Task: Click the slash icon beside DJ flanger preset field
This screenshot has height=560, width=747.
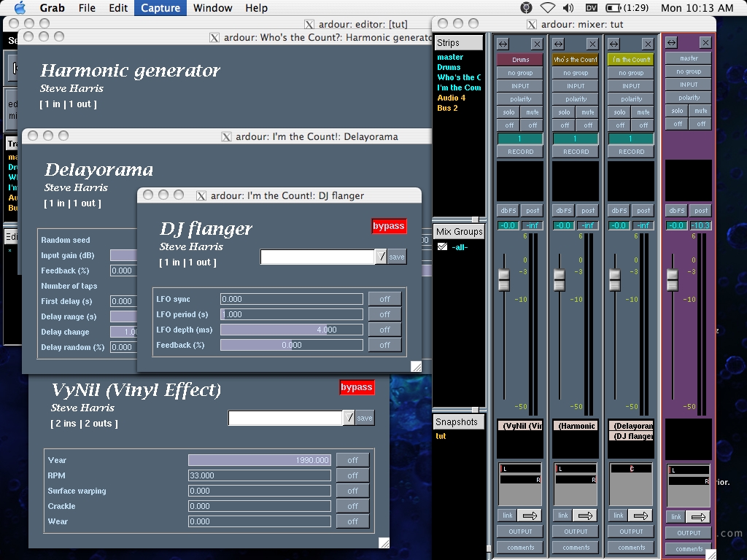Action: [381, 257]
